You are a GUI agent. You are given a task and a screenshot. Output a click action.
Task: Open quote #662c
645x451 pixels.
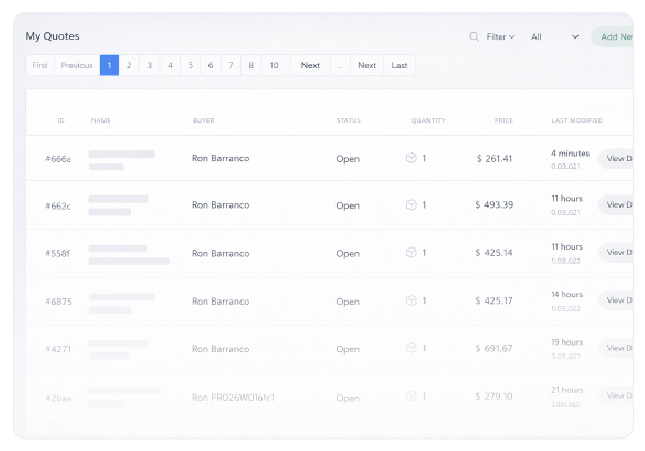[x=58, y=206]
